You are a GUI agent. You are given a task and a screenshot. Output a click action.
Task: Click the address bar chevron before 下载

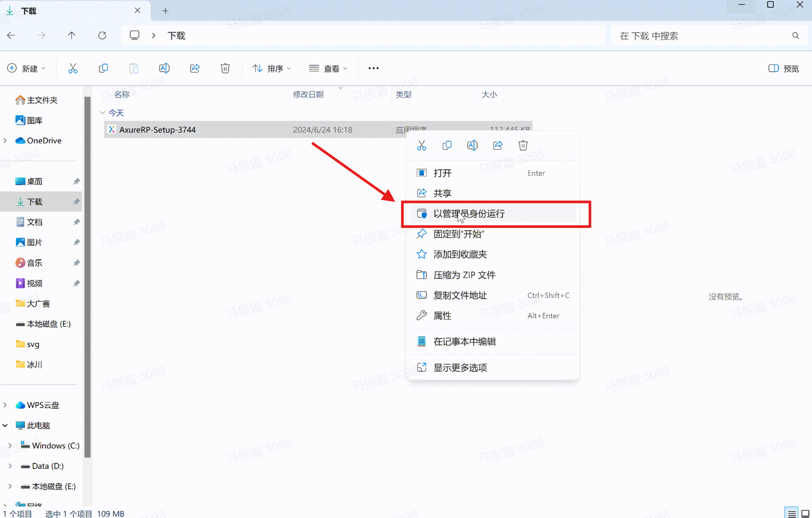[154, 36]
